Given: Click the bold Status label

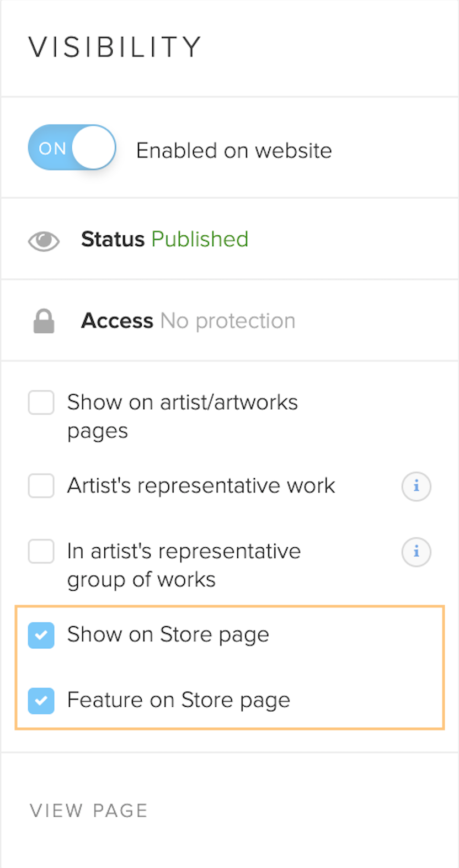Looking at the screenshot, I should [x=113, y=240].
